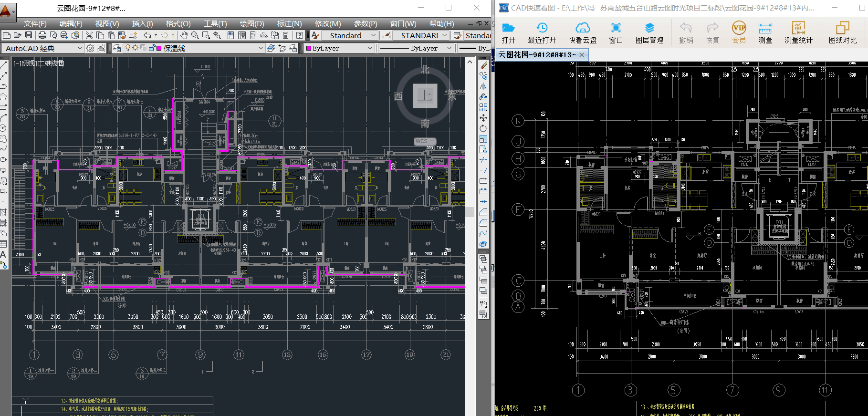Click the Plot printer icon
Viewport: 868px width, 416px height.
42,35
